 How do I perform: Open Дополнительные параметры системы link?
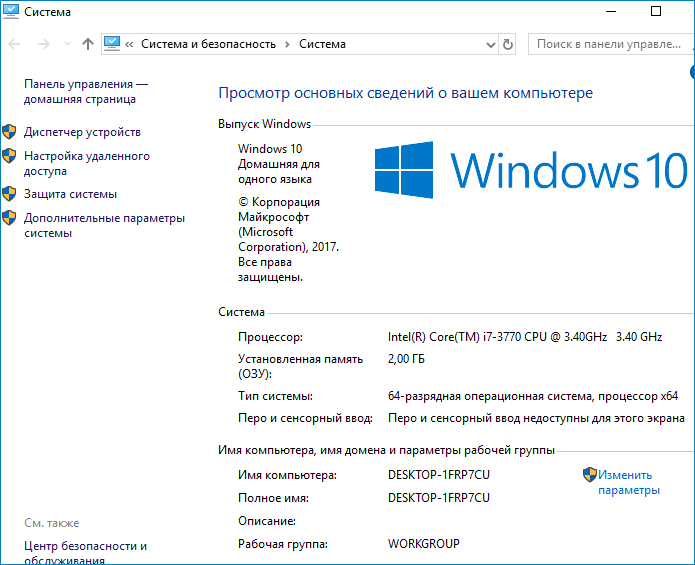pyautogui.click(x=104, y=225)
